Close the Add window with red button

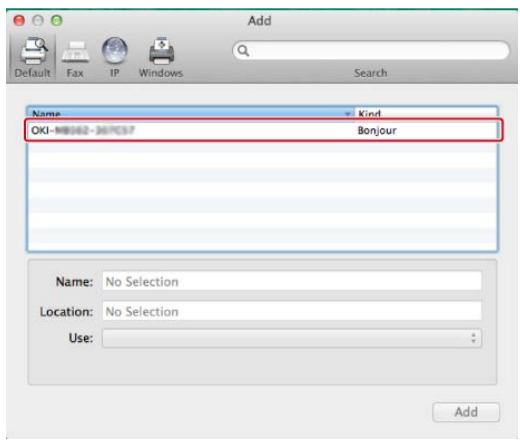(x=19, y=21)
